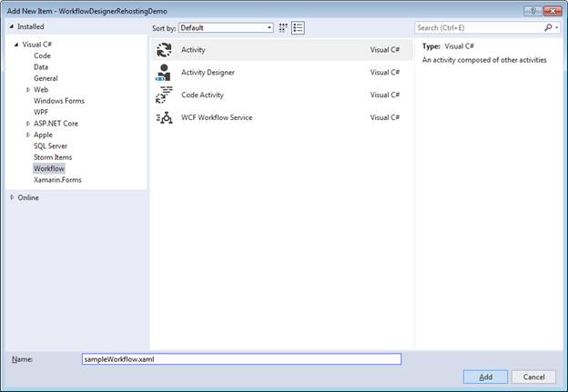Viewport: 568px width, 392px height.
Task: Select the Xamarin.Forms category
Action: click(57, 180)
